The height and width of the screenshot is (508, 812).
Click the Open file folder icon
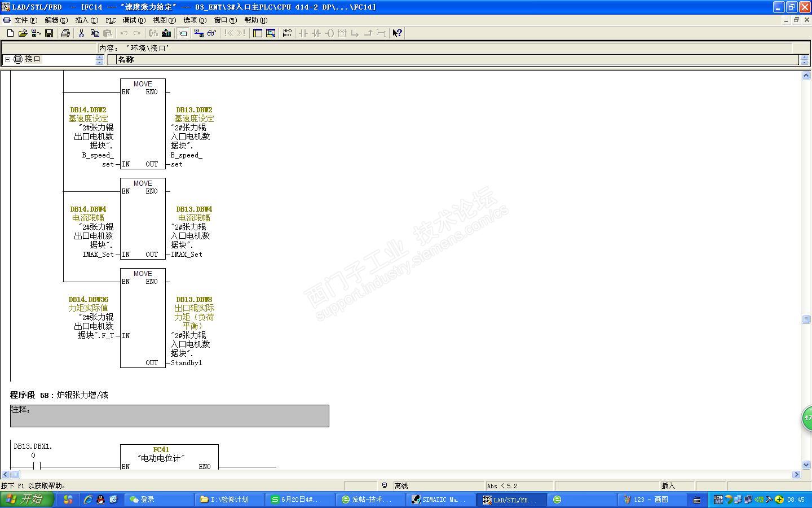(x=23, y=33)
